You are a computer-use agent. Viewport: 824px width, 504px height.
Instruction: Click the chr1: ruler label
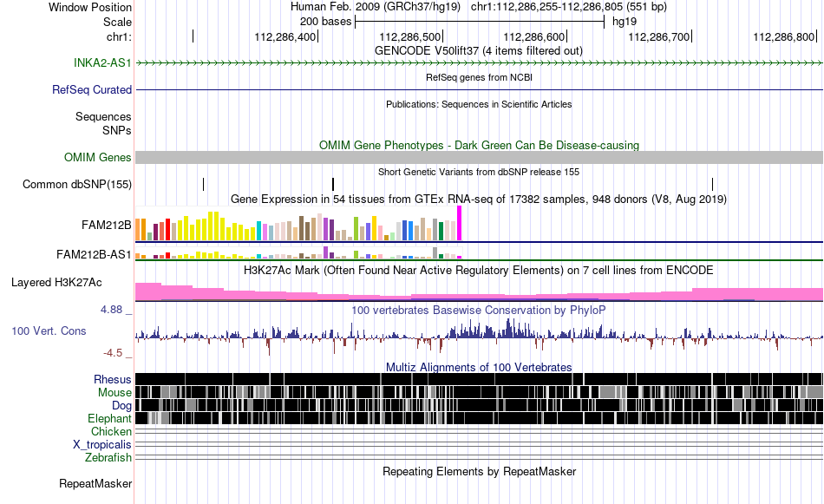tap(119, 36)
